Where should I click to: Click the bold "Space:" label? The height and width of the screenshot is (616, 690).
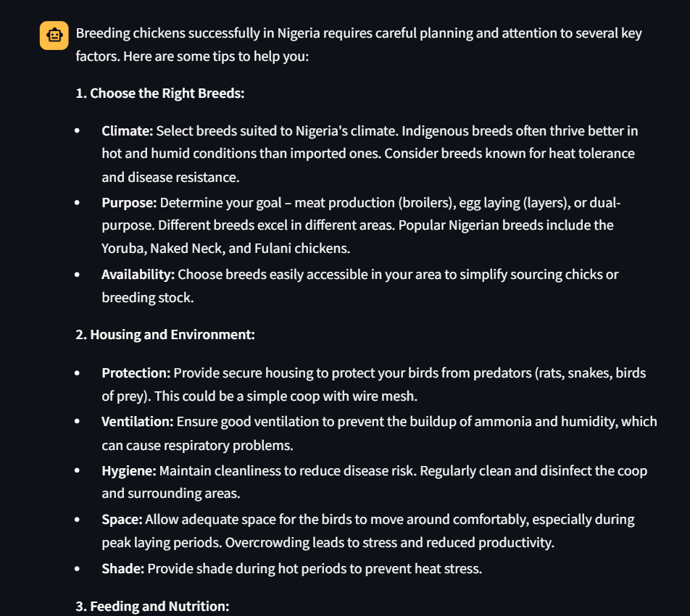click(x=122, y=520)
